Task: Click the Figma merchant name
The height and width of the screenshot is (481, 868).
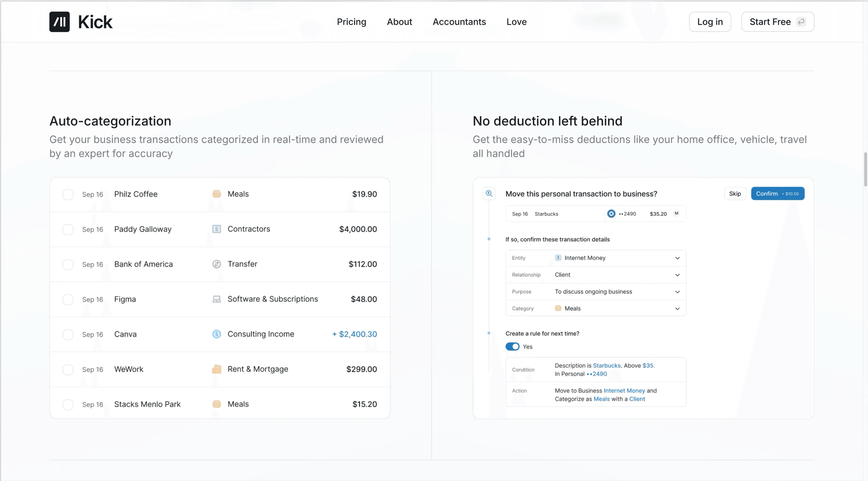Action: click(125, 300)
